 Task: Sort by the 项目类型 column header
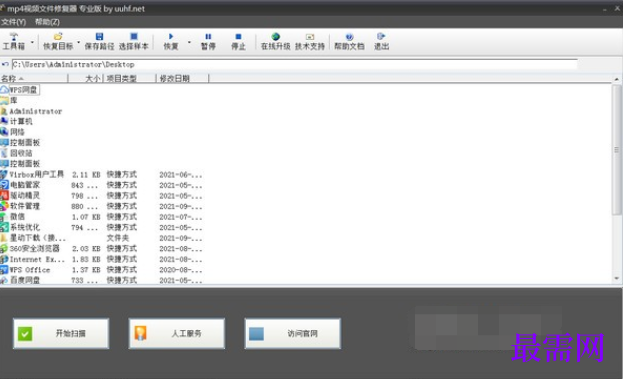tap(130, 79)
